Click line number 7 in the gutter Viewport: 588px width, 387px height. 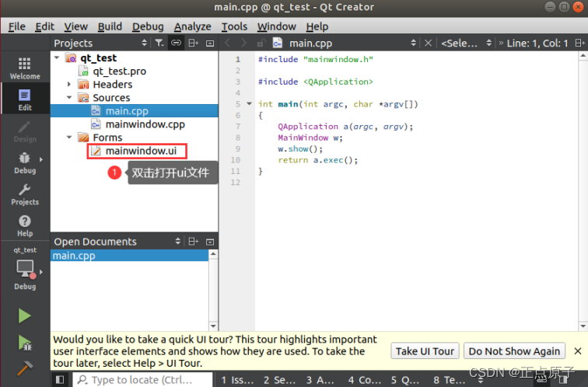point(238,126)
